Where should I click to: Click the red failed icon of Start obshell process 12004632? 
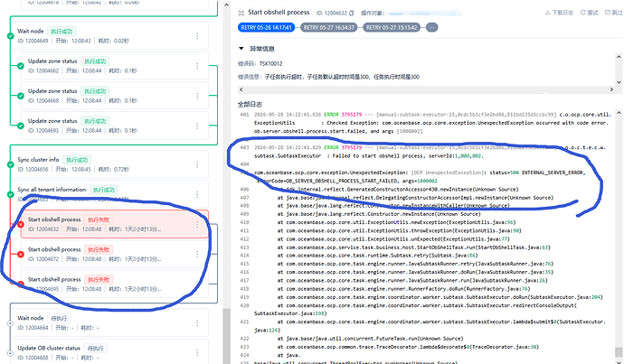click(x=21, y=225)
